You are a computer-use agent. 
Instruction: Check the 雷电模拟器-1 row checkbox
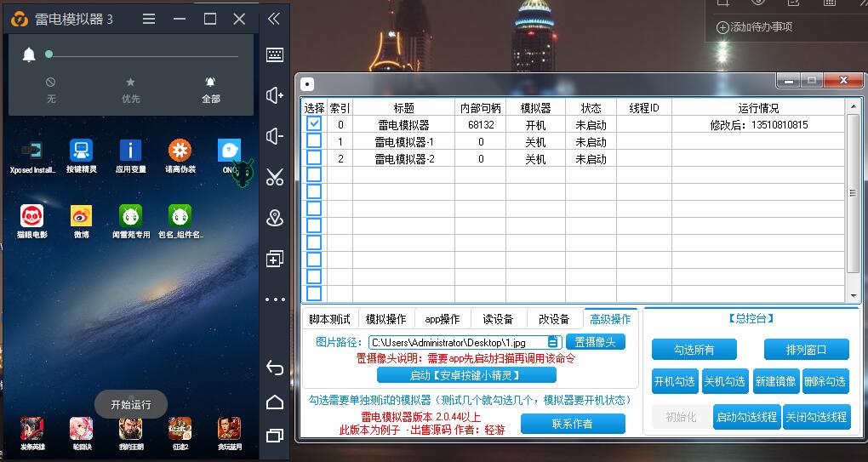click(x=314, y=140)
